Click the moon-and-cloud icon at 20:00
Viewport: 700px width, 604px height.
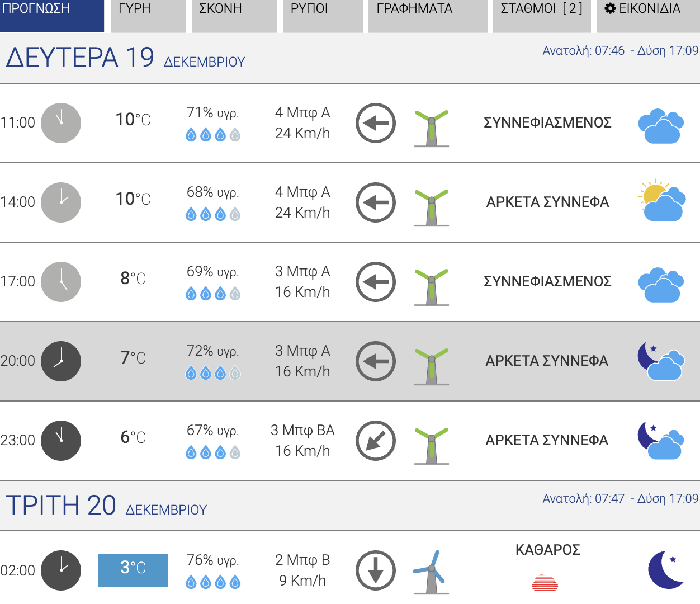point(661,361)
